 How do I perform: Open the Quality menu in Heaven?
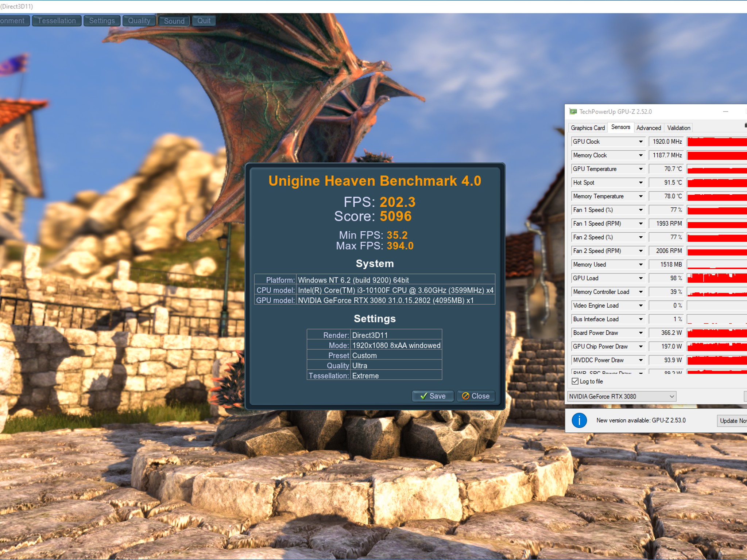(x=139, y=21)
